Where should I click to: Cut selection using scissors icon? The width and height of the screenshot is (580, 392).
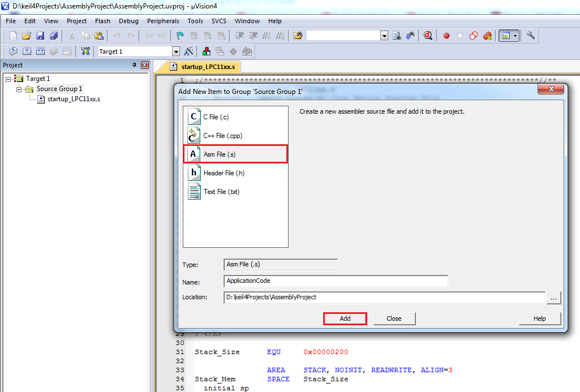tap(71, 36)
